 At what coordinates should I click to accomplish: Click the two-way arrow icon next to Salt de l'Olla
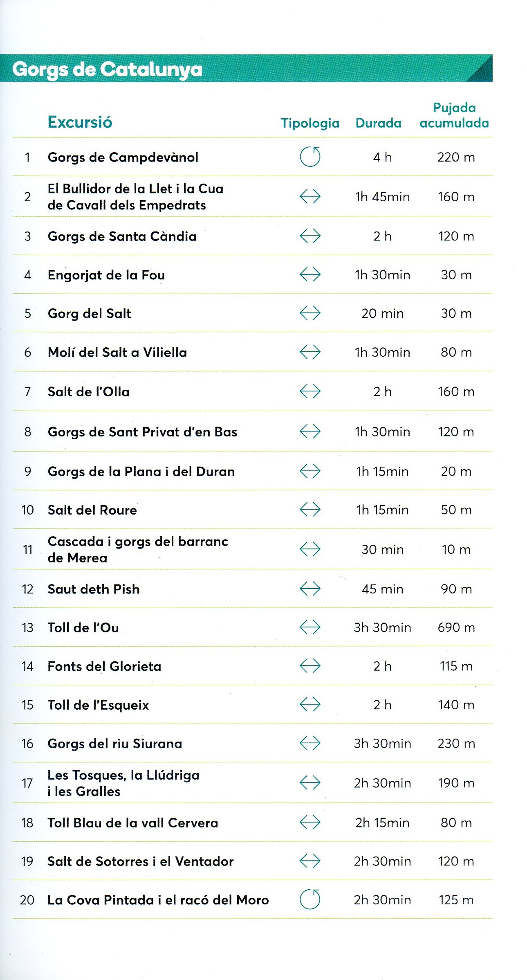pos(310,391)
